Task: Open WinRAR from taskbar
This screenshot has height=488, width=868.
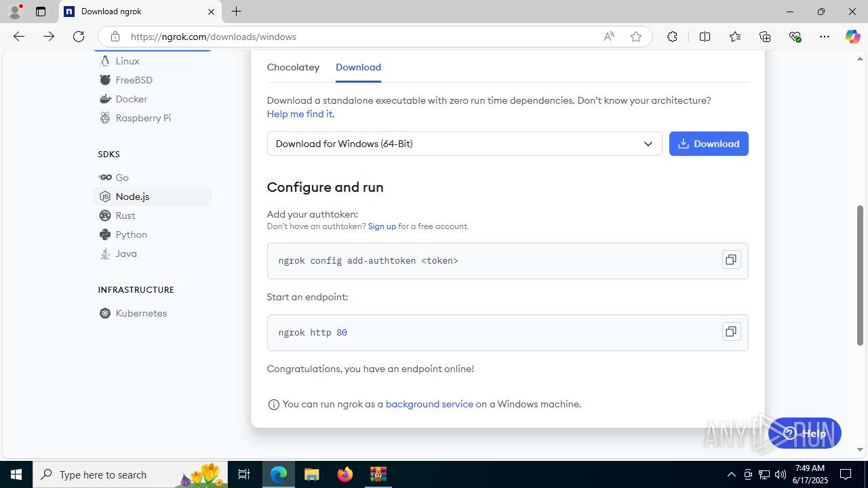Action: pos(378,474)
